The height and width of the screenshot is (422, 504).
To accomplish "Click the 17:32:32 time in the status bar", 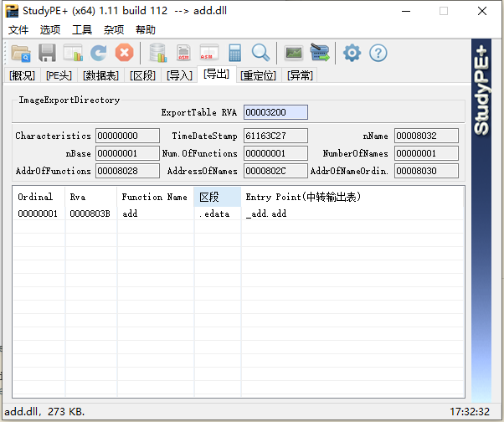I will (x=470, y=411).
